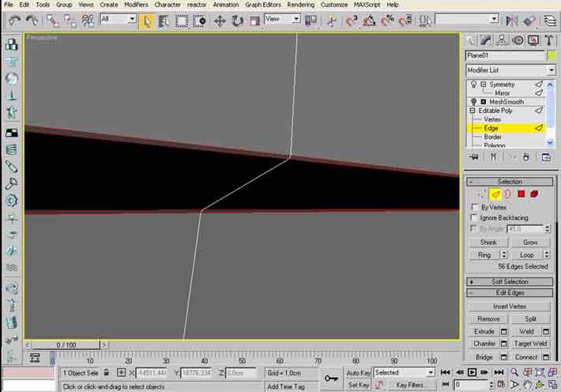Toggle the Symmetry modifier lightbulb
561x392 pixels.
click(473, 84)
